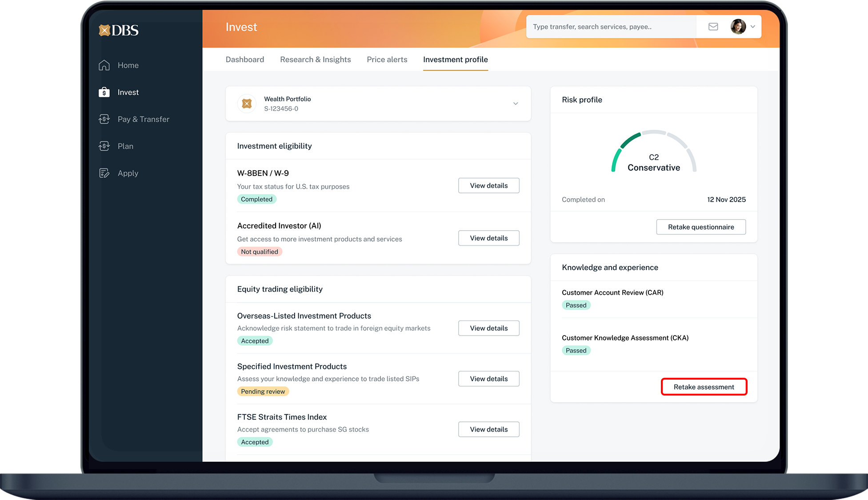View details for Accredited Investor
The width and height of the screenshot is (868, 500).
coord(488,238)
